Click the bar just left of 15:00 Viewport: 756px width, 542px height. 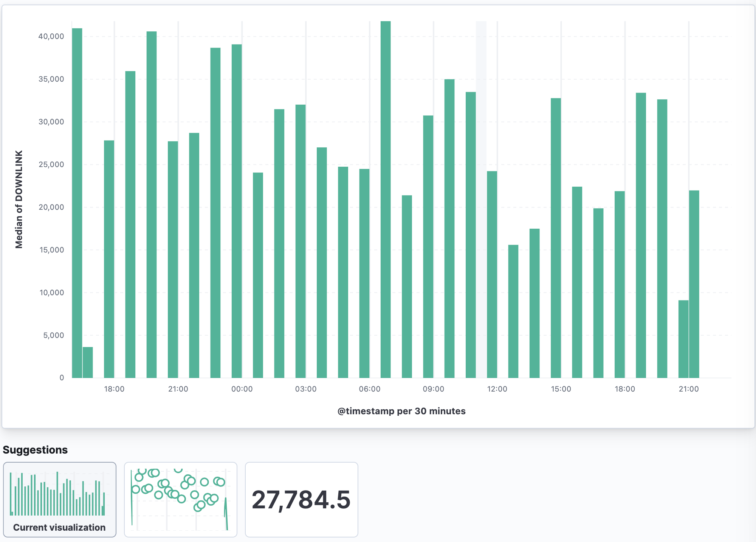pyautogui.click(x=556, y=238)
